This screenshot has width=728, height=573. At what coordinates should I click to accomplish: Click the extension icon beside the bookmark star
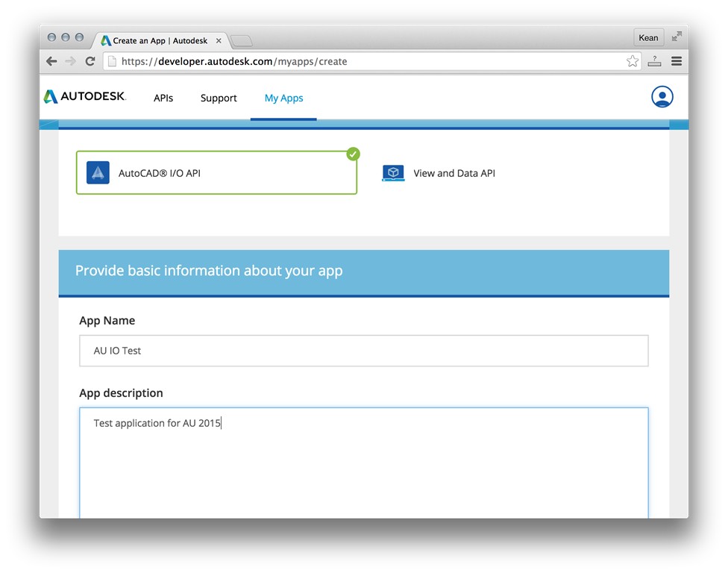tap(654, 61)
